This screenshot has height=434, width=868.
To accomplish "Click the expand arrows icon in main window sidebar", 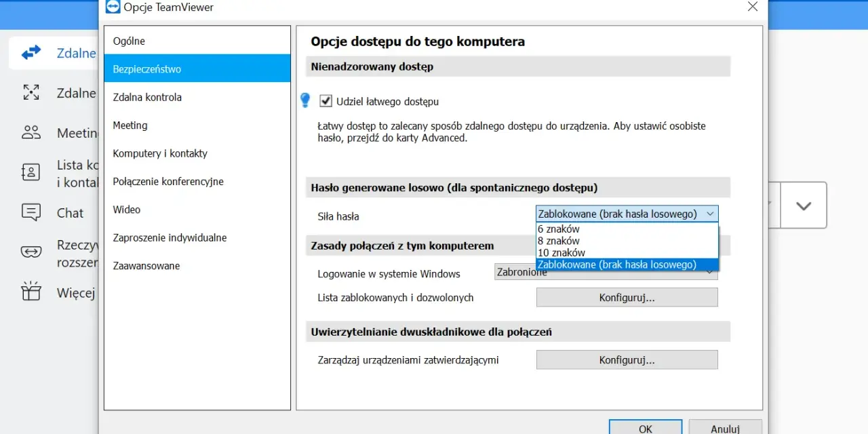I will (31, 93).
